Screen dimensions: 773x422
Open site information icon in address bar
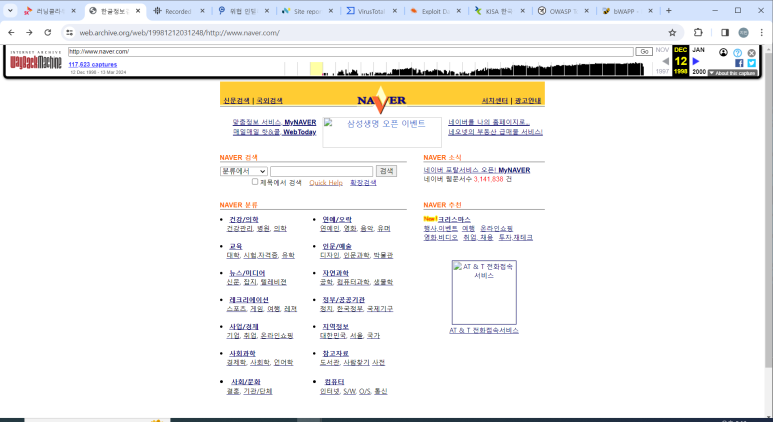point(70,33)
